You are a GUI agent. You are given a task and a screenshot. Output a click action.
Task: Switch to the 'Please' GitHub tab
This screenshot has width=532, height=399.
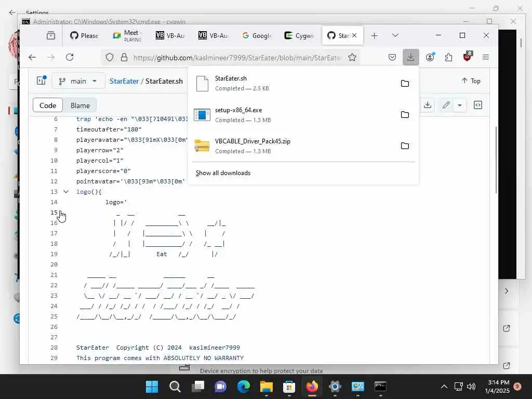[x=84, y=35]
